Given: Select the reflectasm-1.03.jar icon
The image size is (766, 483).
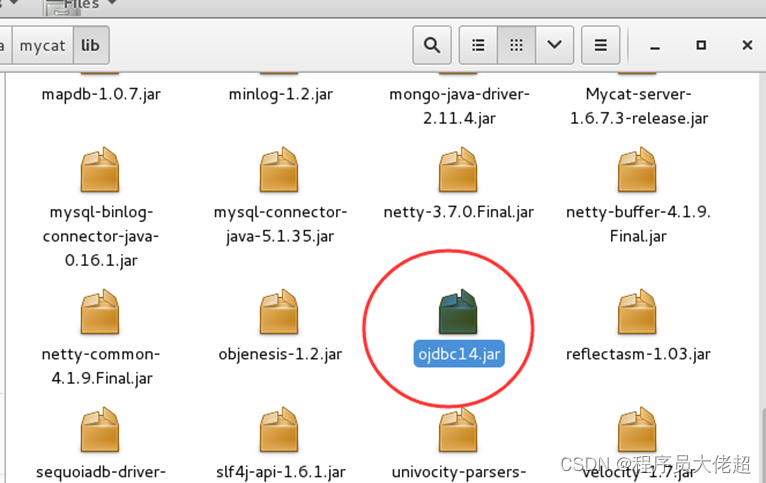Looking at the screenshot, I should [x=638, y=312].
